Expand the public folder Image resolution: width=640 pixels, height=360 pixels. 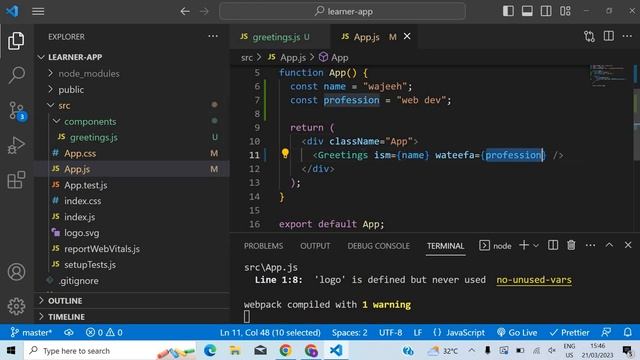(x=71, y=89)
